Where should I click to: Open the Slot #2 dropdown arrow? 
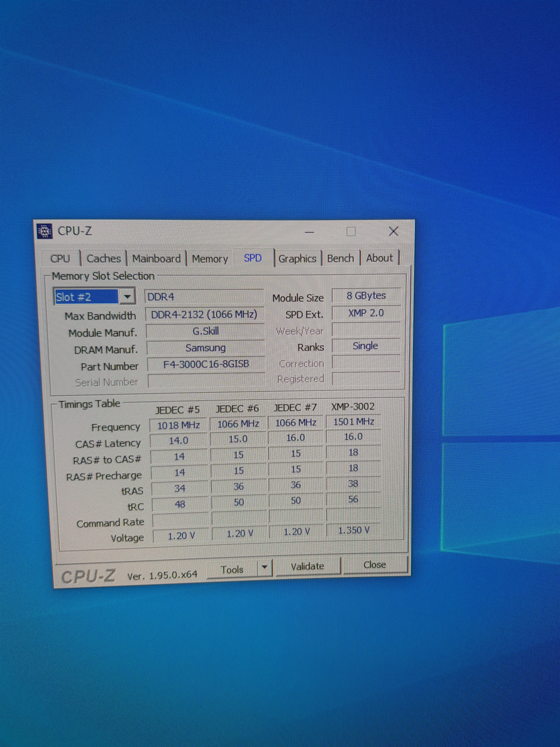pos(127,297)
